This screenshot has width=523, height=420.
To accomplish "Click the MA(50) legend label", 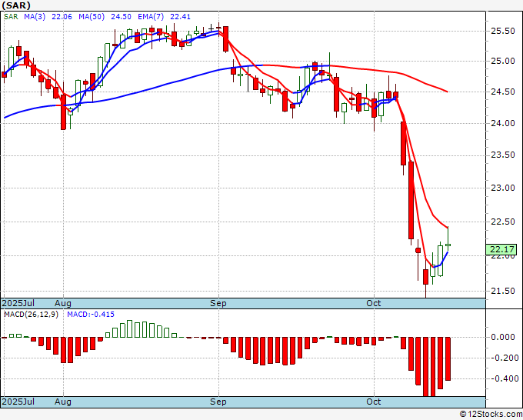I will pyautogui.click(x=92, y=16).
